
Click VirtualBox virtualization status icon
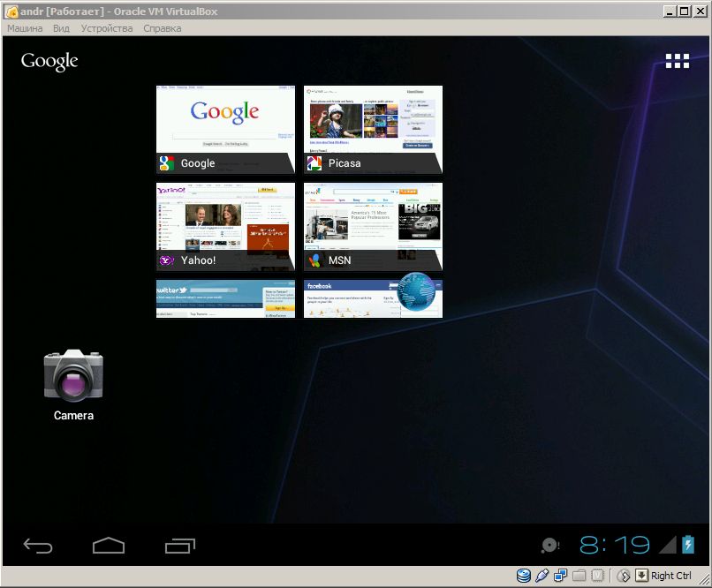pos(597,576)
